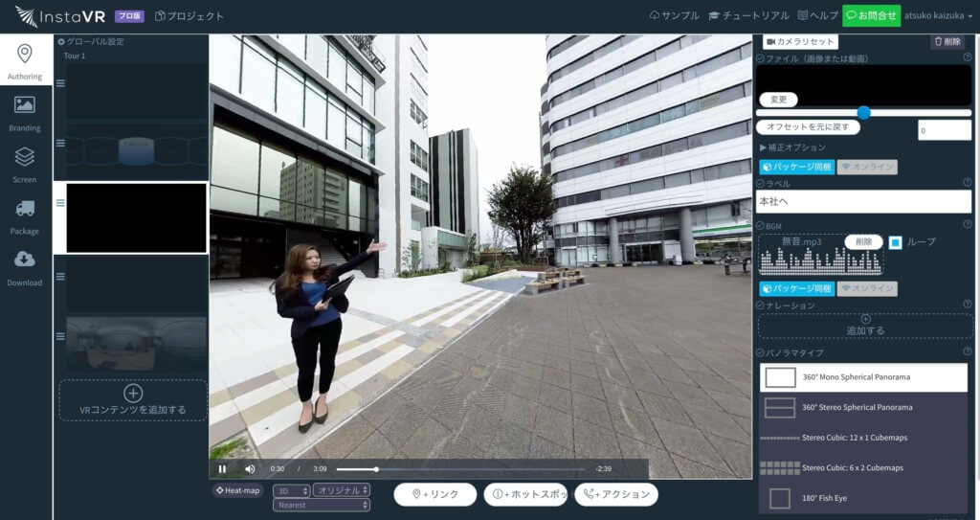Click the remaining time -2:39
980x520 pixels.
pos(603,468)
